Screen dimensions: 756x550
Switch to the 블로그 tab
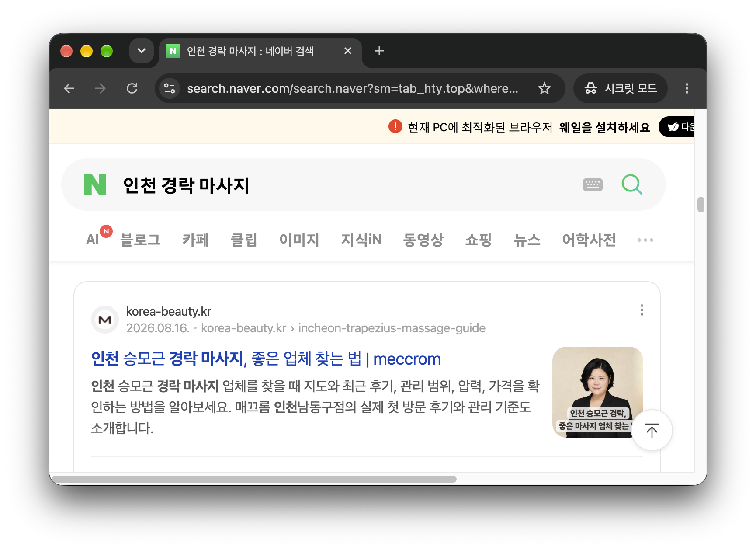point(140,240)
